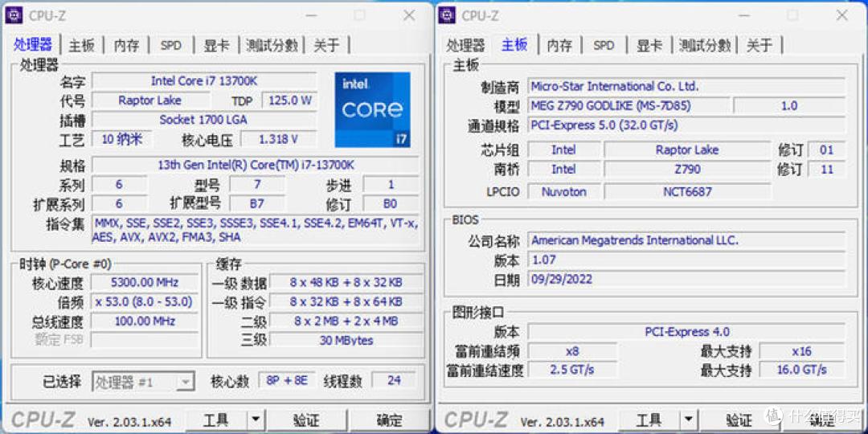Image resolution: width=868 pixels, height=434 pixels.
Task: Open SPD tab in right CPU-Z window
Action: point(604,45)
